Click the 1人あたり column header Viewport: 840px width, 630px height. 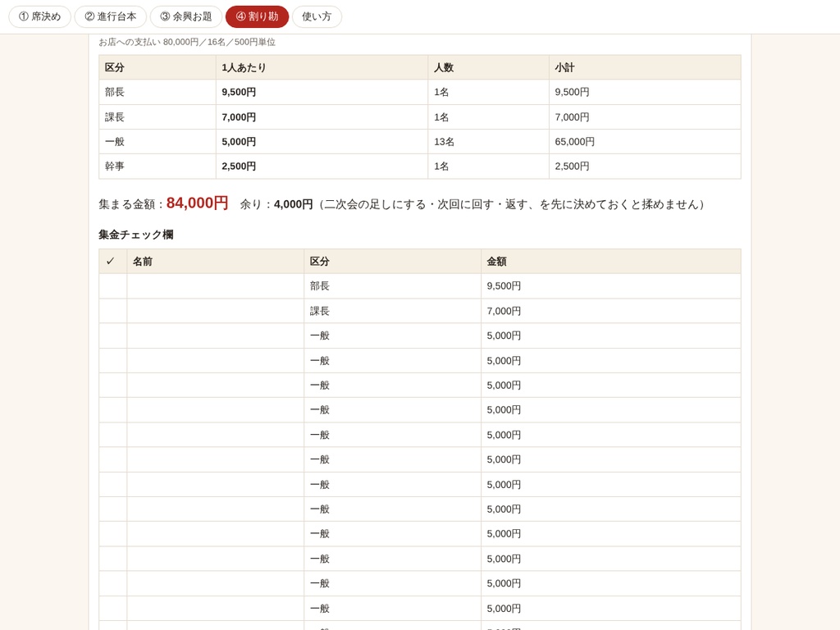pos(322,67)
